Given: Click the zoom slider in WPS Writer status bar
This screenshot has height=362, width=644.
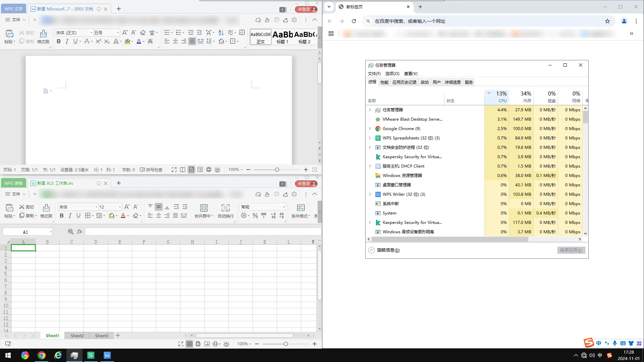Looking at the screenshot, I should point(277,170).
